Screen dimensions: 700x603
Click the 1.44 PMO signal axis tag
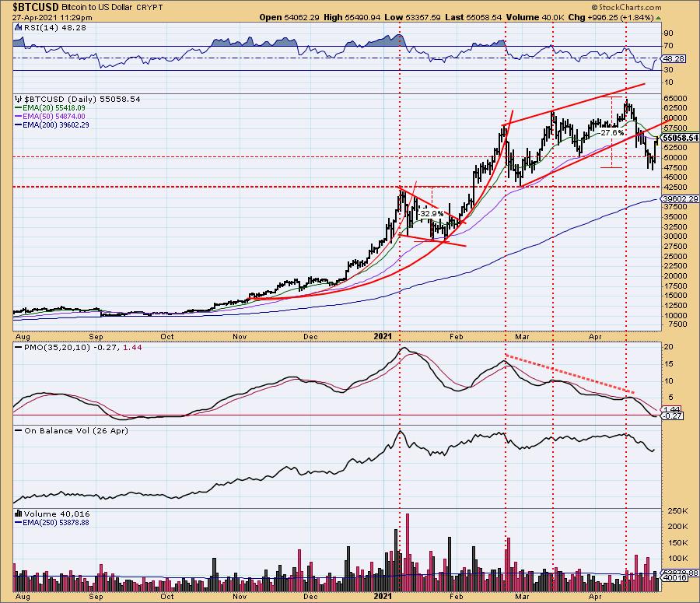pyautogui.click(x=672, y=409)
